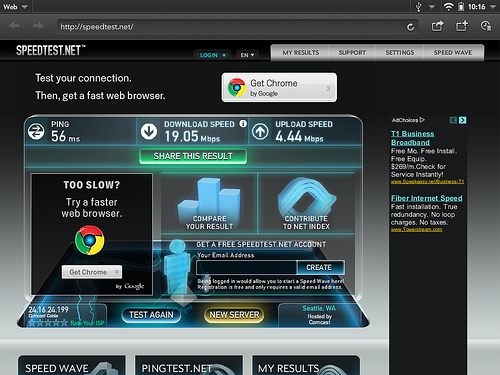Open the MY RESULTS tab
The height and width of the screenshot is (375, 500).
pyautogui.click(x=301, y=53)
